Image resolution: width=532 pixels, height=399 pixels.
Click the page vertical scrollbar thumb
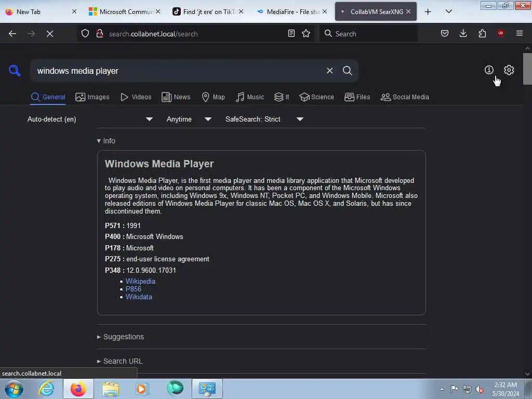527,69
